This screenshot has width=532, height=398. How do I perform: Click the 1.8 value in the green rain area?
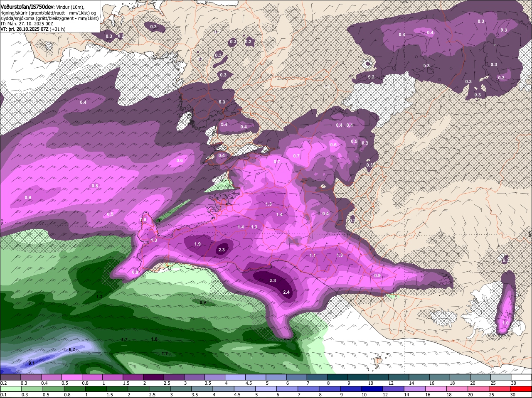154,339
